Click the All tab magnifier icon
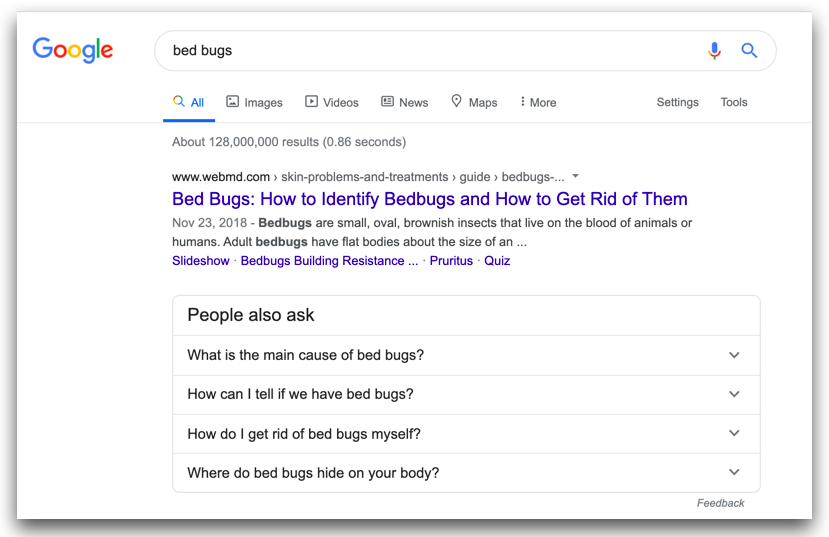This screenshot has height=537, width=829. (x=179, y=101)
